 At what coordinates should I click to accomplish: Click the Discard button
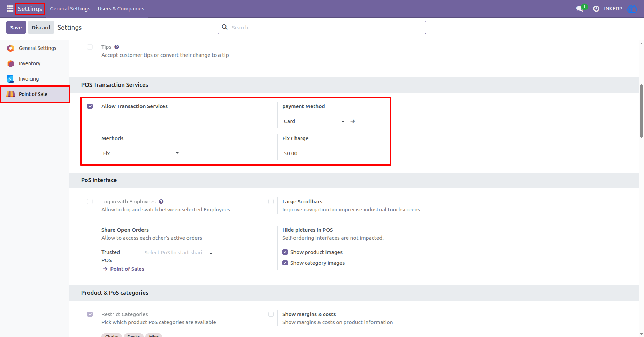(41, 28)
